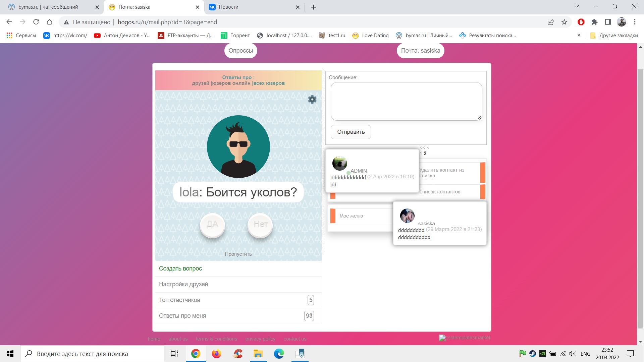Image resolution: width=644 pixels, height=362 pixels.
Task: Click the share page icon in address bar
Action: (551, 22)
